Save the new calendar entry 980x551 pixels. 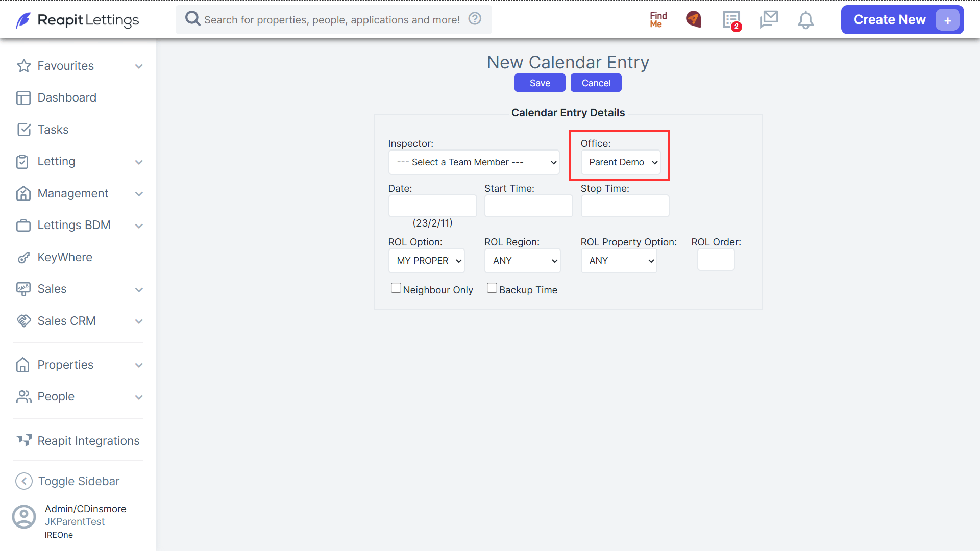click(x=540, y=83)
